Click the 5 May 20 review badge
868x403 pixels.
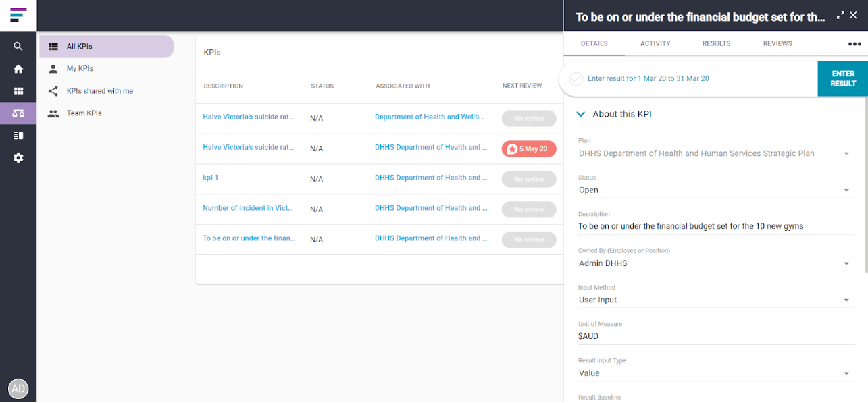[x=529, y=149]
